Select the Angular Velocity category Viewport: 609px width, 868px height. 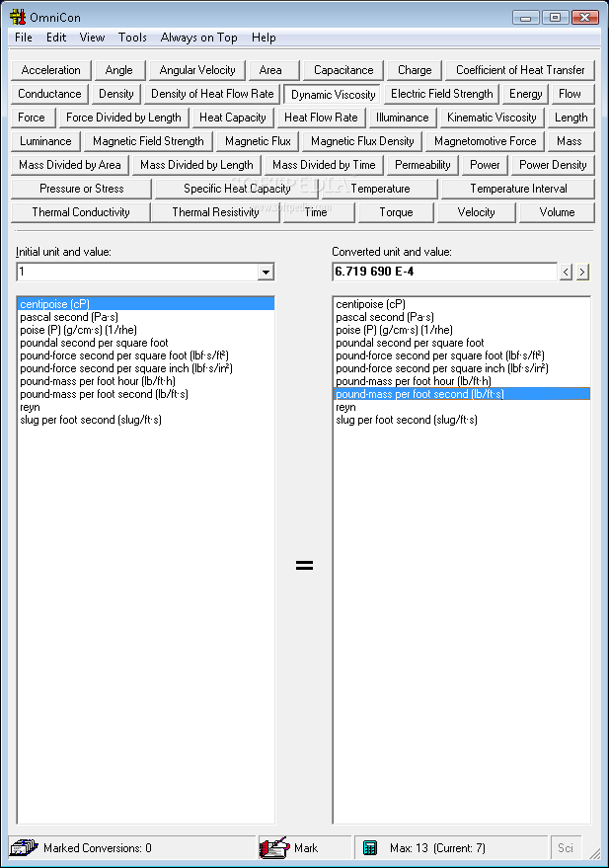pos(197,70)
